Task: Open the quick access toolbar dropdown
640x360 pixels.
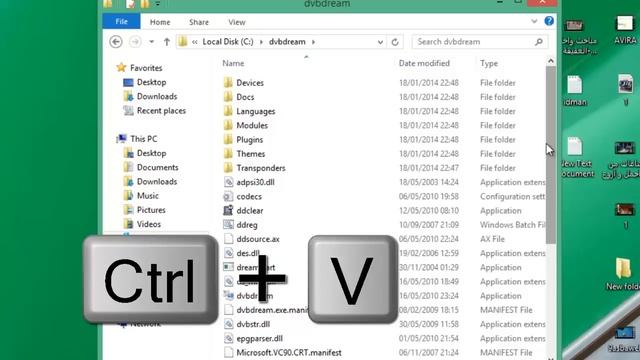Action: [158, 4]
